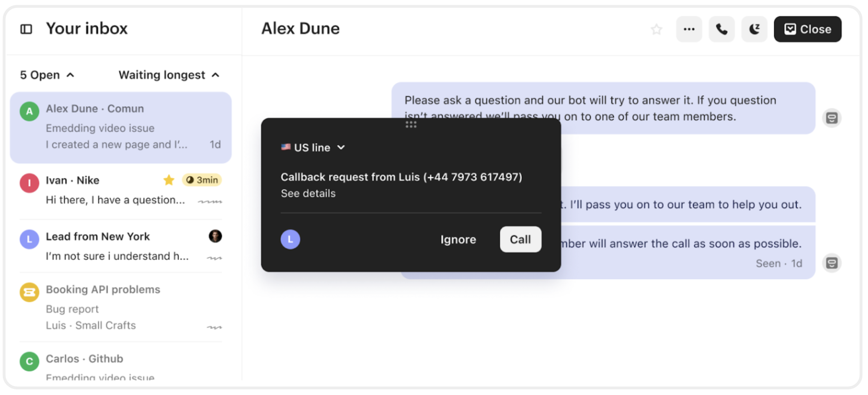Open the Waiting longest sort dropdown
868x395 pixels.
coord(169,75)
